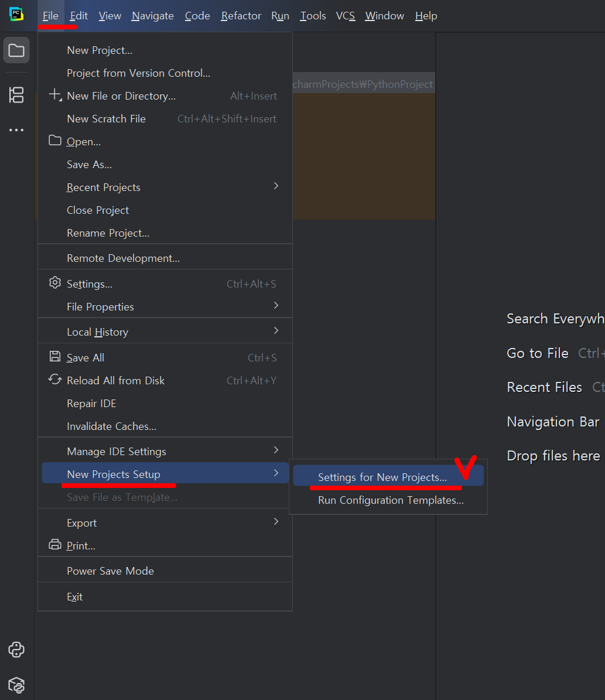
Task: Open the Structure tool window icon
Action: pyautogui.click(x=16, y=95)
